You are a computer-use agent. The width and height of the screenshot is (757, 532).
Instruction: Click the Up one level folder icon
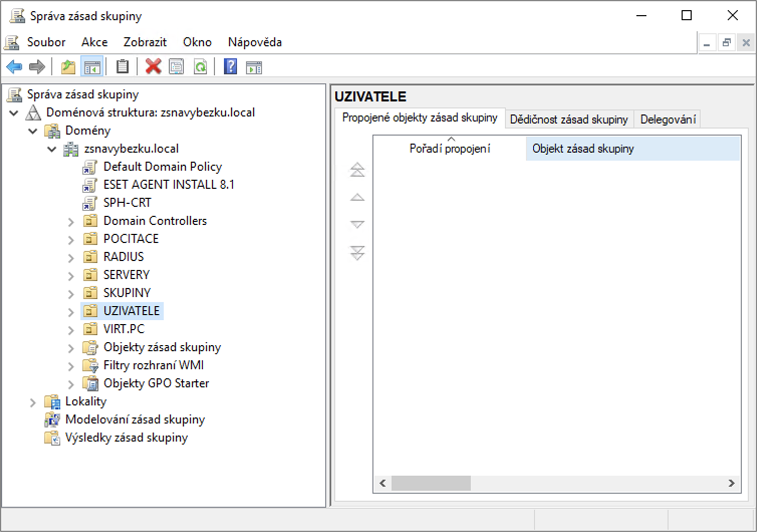coord(68,67)
